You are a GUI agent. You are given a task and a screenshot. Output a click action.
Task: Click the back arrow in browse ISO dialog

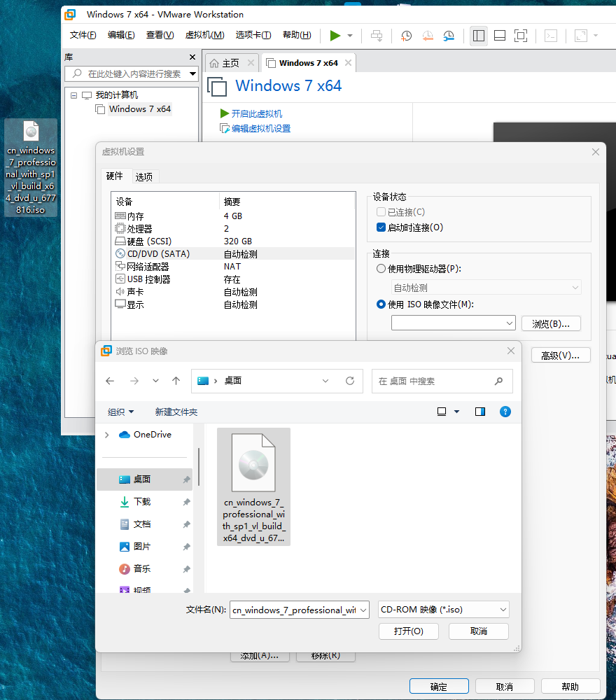[x=110, y=381]
